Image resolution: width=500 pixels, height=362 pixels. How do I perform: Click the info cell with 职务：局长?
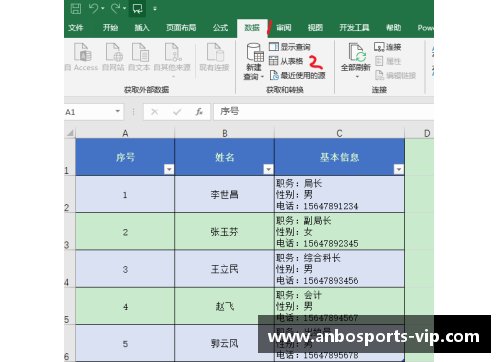click(x=339, y=194)
